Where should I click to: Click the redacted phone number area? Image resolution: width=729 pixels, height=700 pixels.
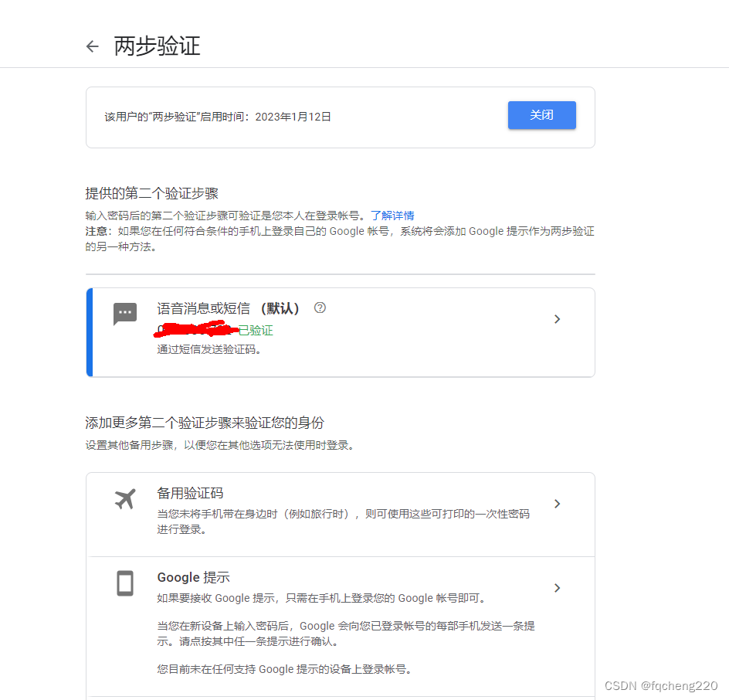pyautogui.click(x=195, y=330)
